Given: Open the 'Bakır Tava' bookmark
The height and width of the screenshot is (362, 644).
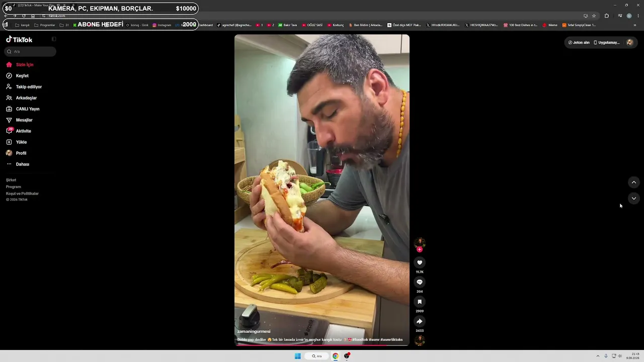Looking at the screenshot, I should point(288,25).
